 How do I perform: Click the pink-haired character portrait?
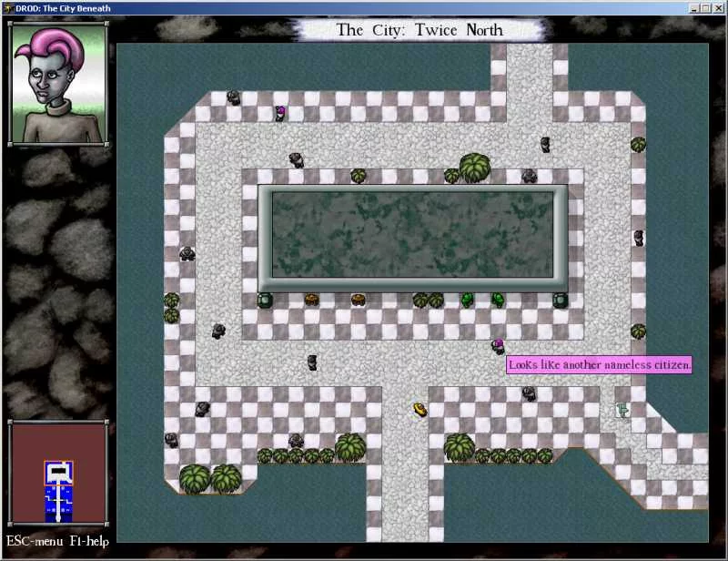click(58, 84)
